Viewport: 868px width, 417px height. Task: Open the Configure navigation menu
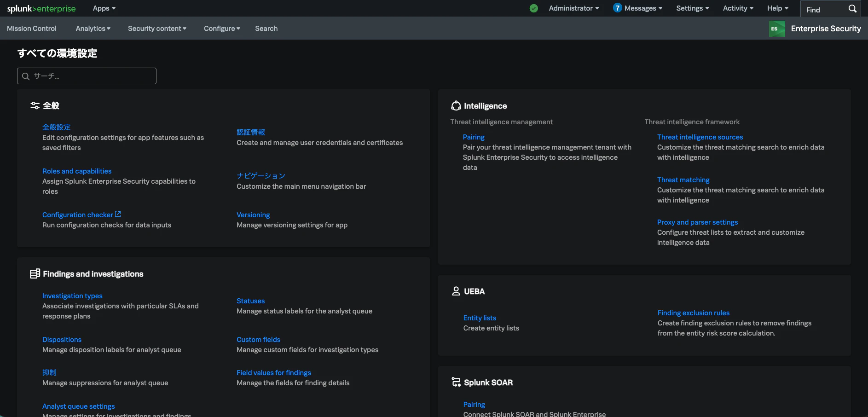pos(222,29)
